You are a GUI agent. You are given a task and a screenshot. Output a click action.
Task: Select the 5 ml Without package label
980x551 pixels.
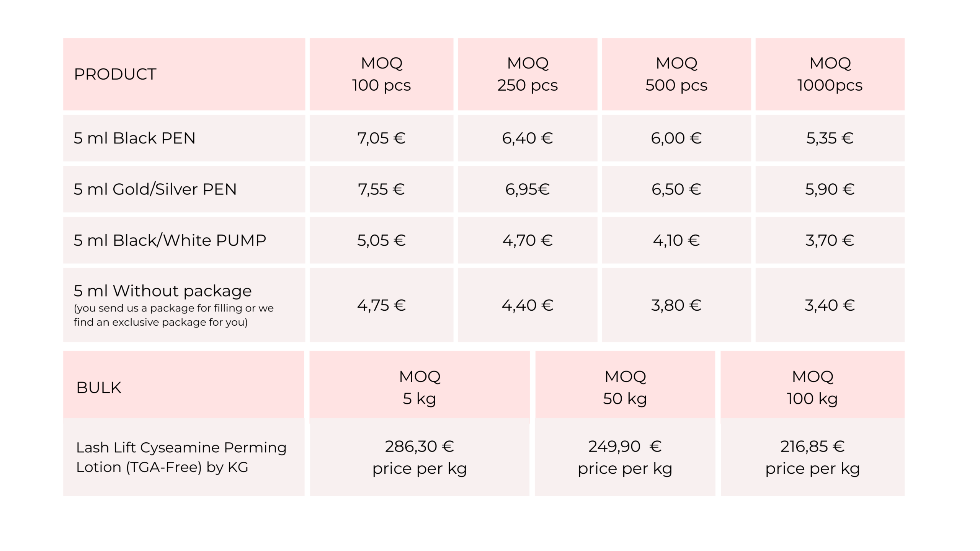point(163,291)
